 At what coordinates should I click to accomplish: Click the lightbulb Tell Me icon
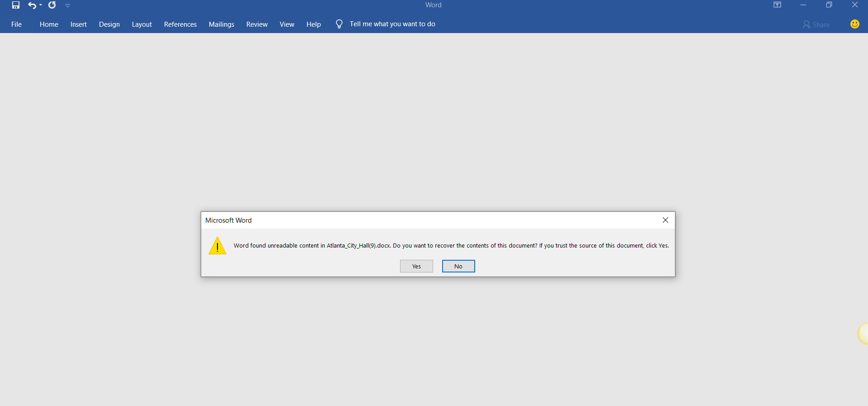click(x=339, y=24)
